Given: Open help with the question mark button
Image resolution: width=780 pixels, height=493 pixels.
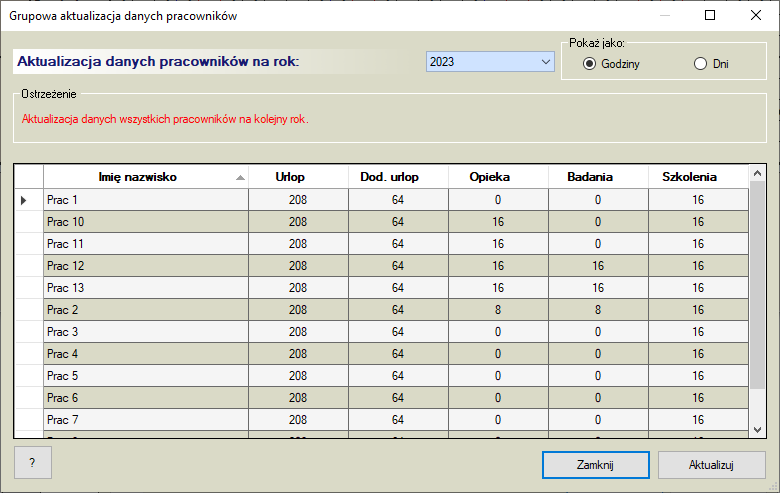Looking at the screenshot, I should pos(32,463).
